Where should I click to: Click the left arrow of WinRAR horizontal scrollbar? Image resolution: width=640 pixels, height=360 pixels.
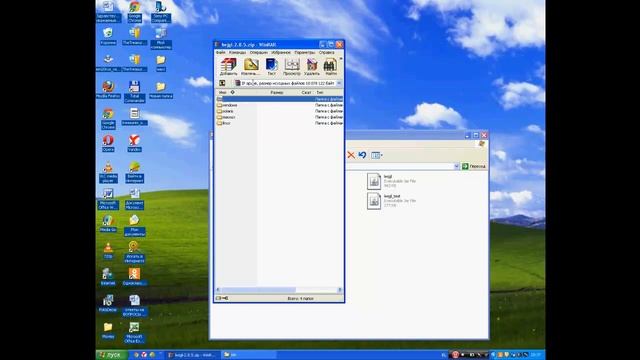pos(218,290)
